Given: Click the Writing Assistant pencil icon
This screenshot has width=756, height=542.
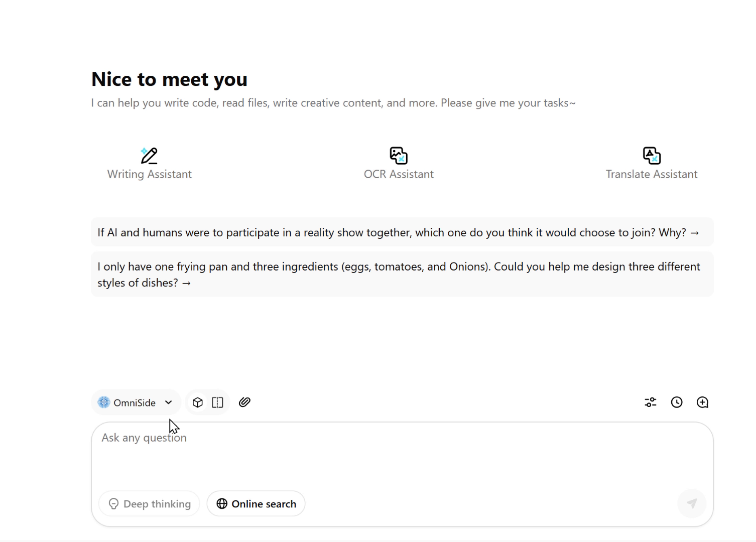Looking at the screenshot, I should (149, 156).
